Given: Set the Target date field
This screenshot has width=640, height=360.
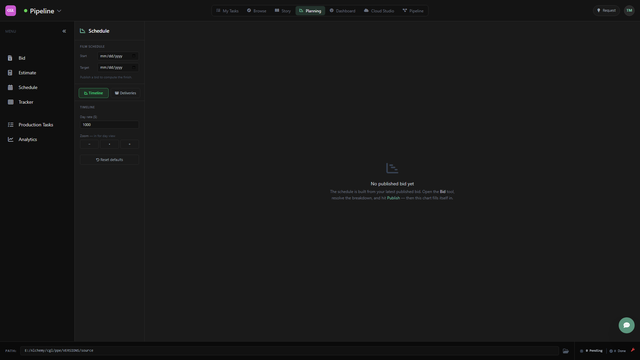Looking at the screenshot, I should 118,67.
